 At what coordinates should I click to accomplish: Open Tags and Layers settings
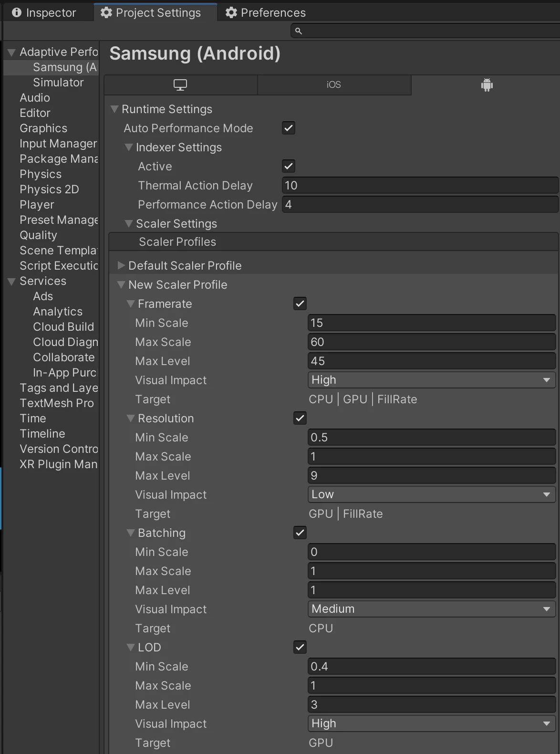pos(59,388)
